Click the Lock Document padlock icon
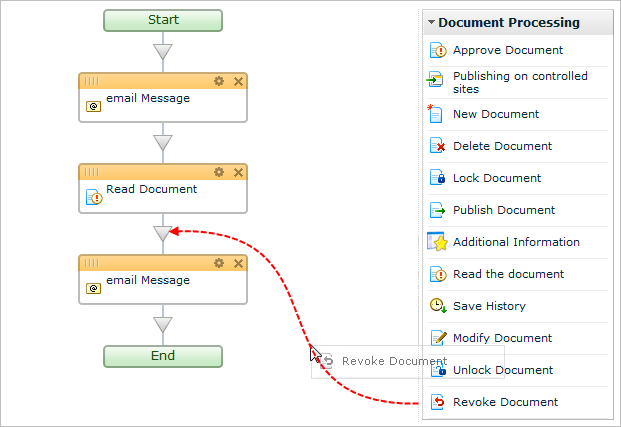This screenshot has height=427, width=621. [436, 178]
